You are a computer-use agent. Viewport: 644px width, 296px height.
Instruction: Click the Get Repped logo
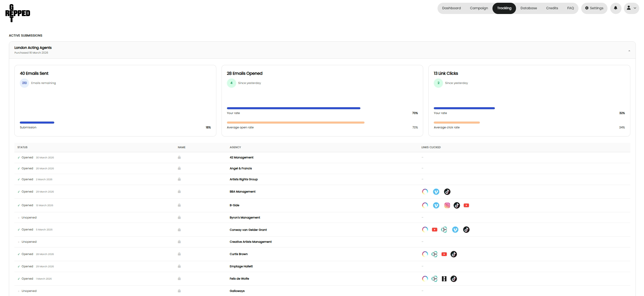pyautogui.click(x=18, y=13)
